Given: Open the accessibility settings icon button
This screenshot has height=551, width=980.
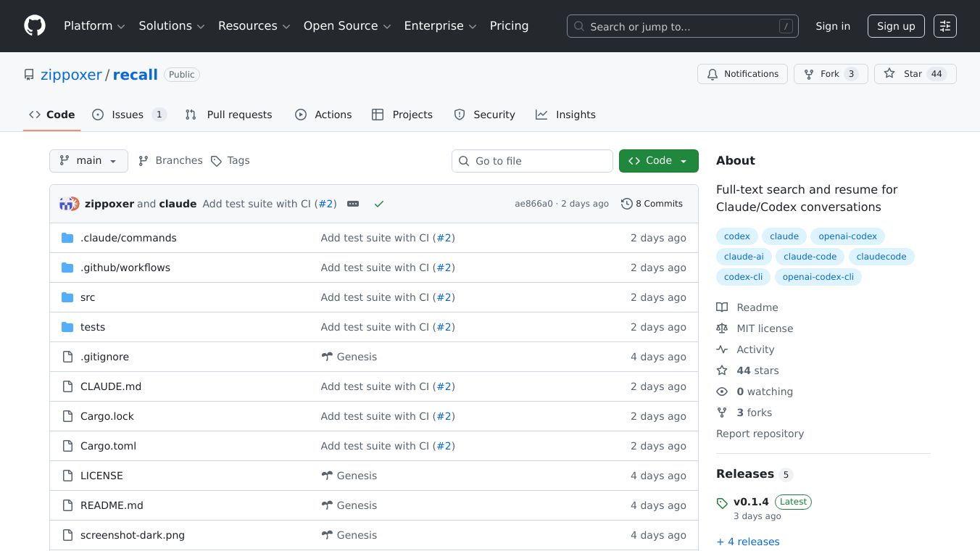Looking at the screenshot, I should tap(944, 26).
